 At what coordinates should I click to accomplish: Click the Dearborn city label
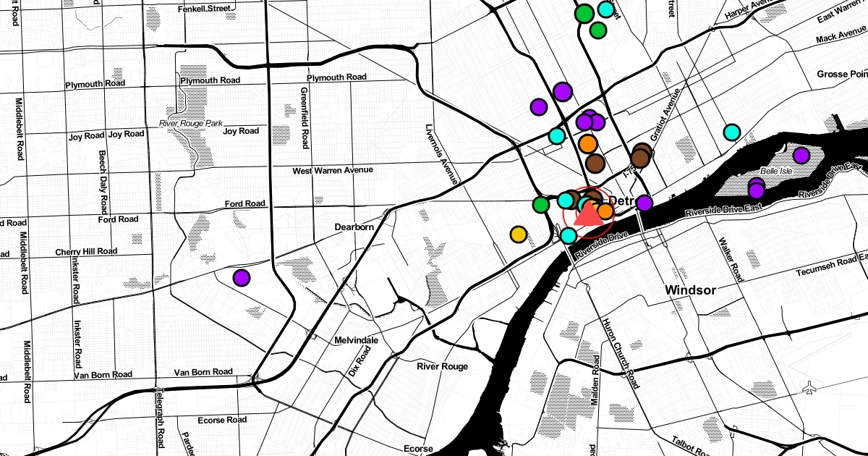354,227
